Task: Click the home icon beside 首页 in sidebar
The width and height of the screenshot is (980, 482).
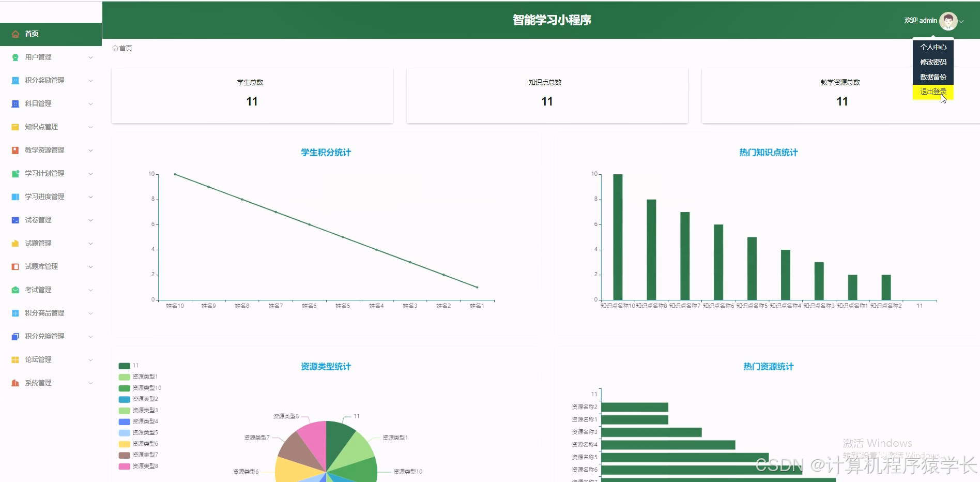Action: tap(16, 34)
